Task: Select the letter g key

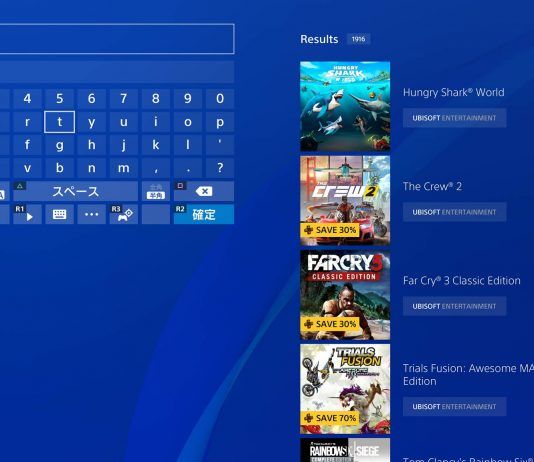Action: click(x=59, y=145)
